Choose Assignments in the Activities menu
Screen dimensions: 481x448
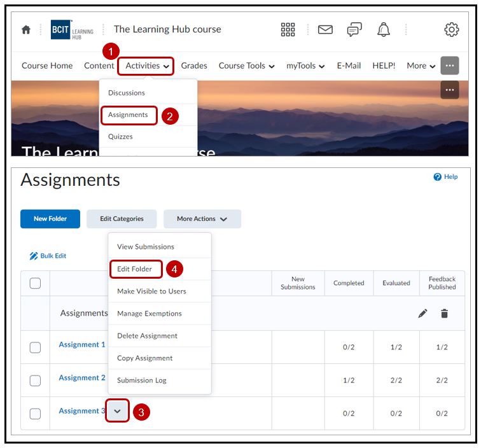(128, 115)
